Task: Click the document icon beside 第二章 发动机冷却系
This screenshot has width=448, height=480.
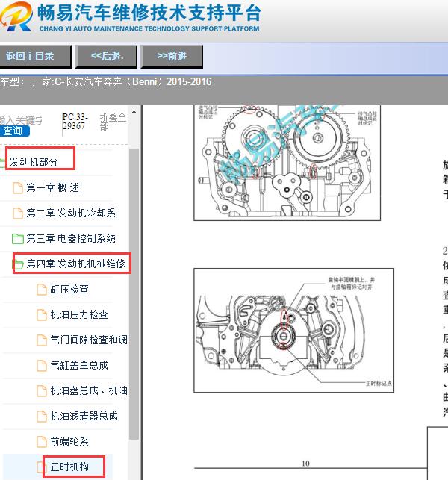Action: point(17,213)
